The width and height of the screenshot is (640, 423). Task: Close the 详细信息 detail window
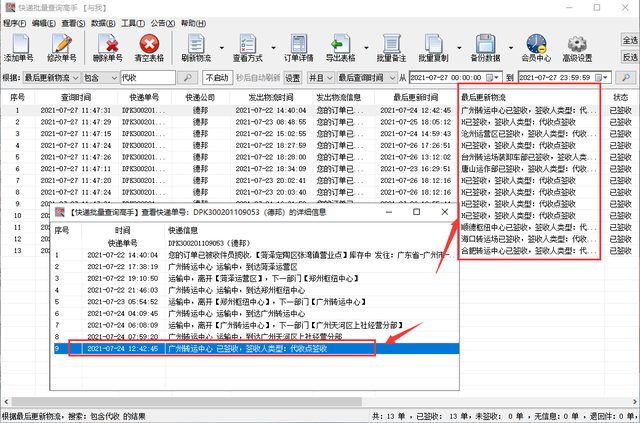click(x=445, y=212)
